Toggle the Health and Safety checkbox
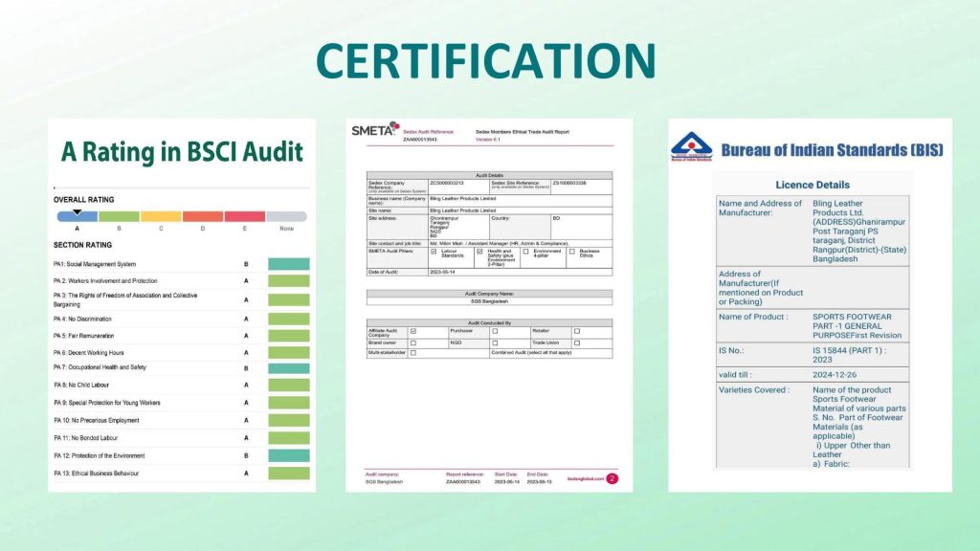The width and height of the screenshot is (980, 551). point(479,252)
